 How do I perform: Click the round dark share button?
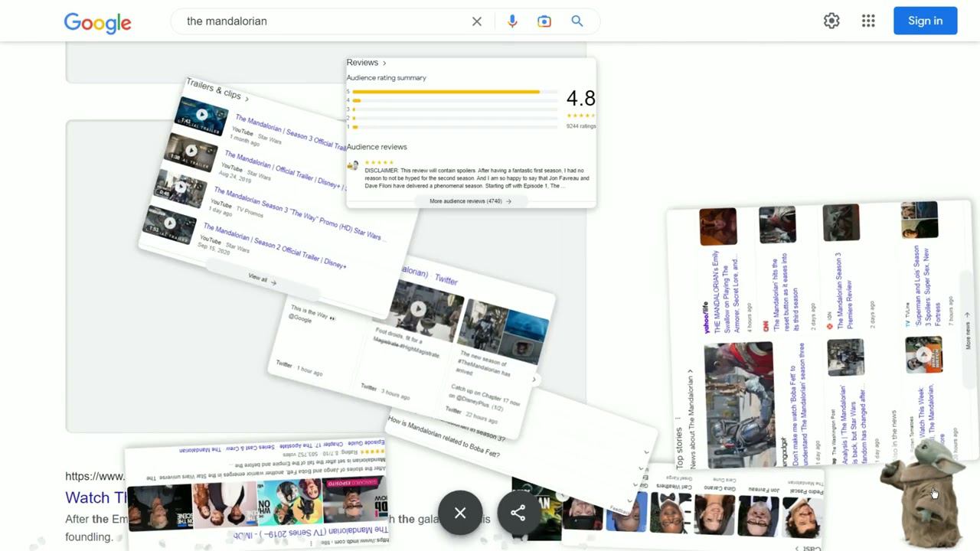coord(518,513)
